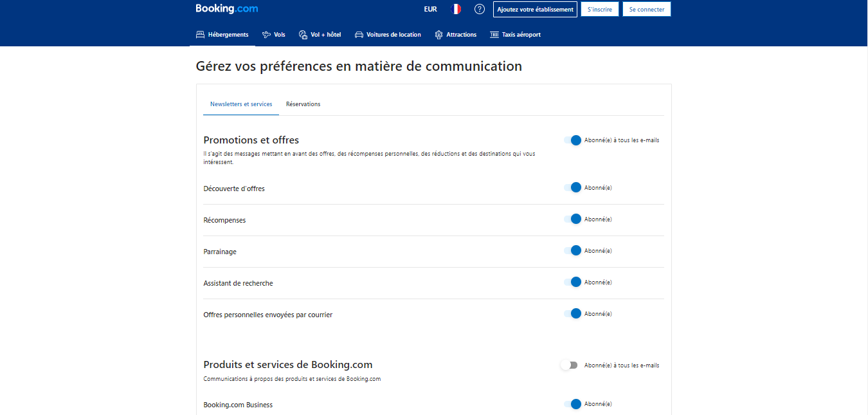This screenshot has width=868, height=415.
Task: Click the Promotions et offres heading
Action: [251, 140]
